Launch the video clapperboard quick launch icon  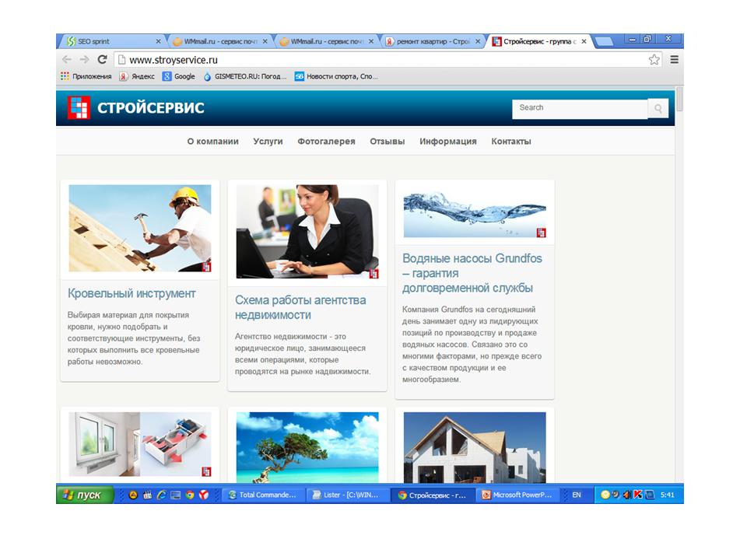tap(147, 495)
